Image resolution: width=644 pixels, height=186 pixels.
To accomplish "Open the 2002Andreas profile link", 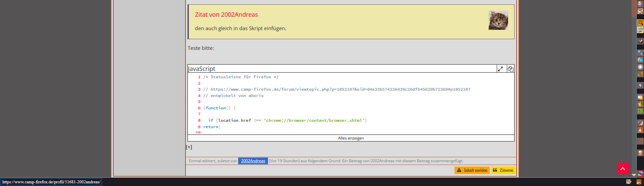I will [x=253, y=161].
